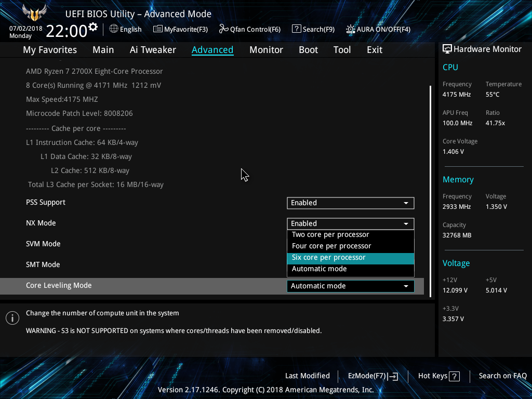
Task: Click Microcode Patch Level: 8008206 line
Action: click(x=79, y=113)
